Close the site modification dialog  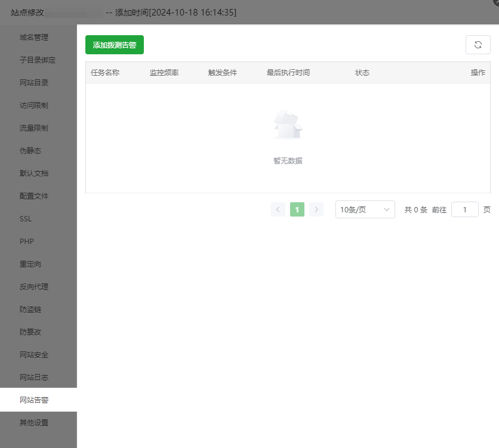493,4
